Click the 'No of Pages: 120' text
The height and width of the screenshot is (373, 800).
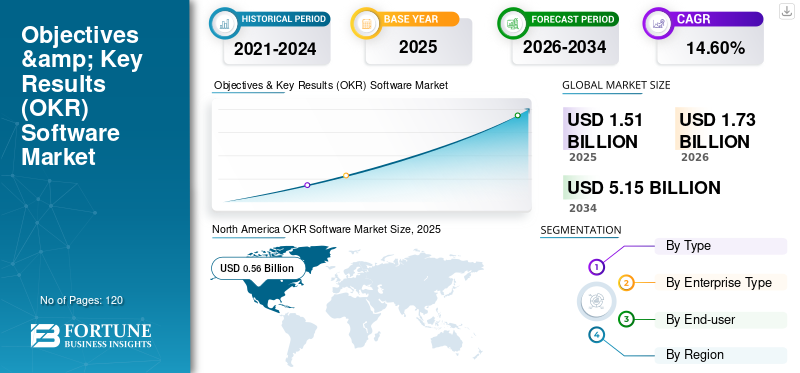82,300
